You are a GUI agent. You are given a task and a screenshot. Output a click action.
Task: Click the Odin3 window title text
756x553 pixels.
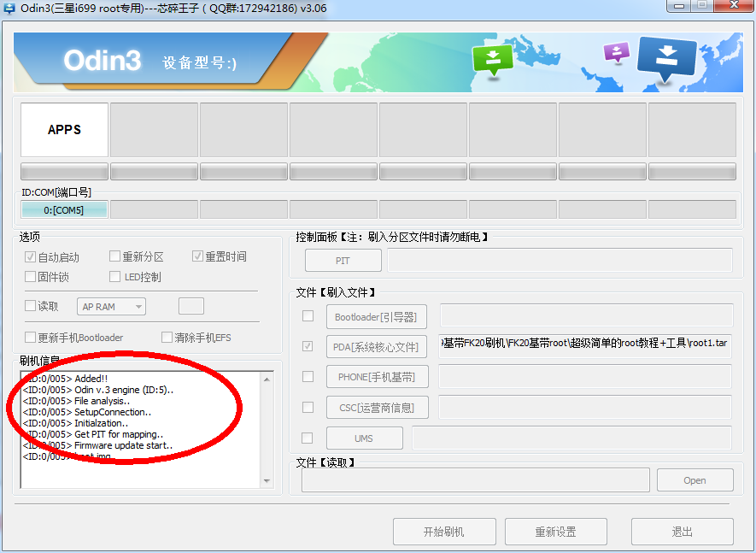(x=173, y=9)
